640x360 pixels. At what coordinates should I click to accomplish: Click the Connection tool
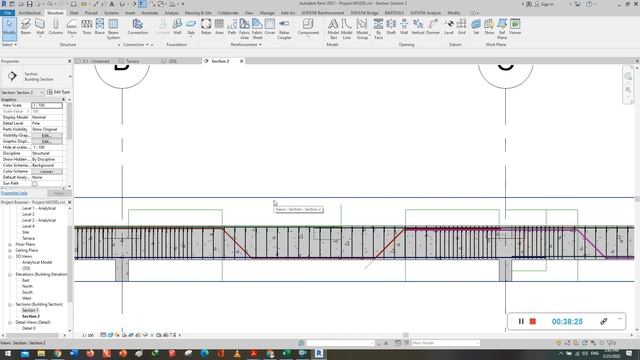pos(138,27)
